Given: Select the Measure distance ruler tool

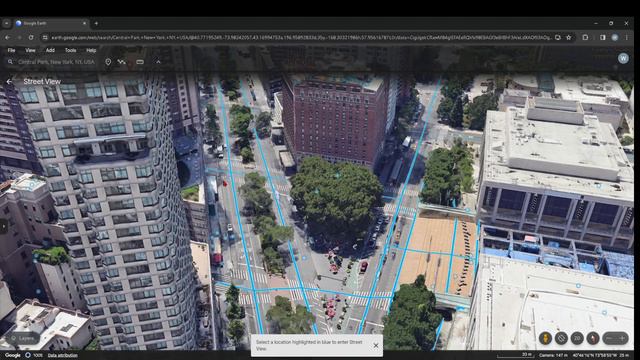Looking at the screenshot, I should [x=140, y=62].
